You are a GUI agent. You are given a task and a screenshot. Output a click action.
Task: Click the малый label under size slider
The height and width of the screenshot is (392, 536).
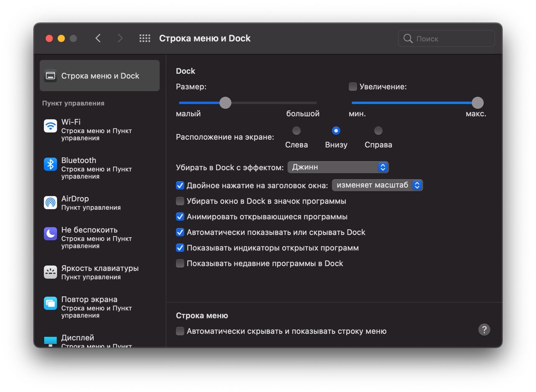(x=188, y=114)
